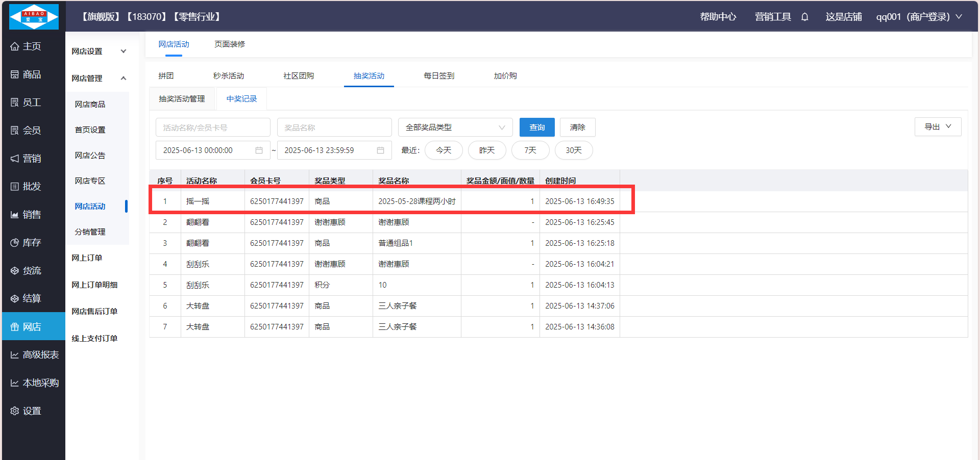Switch to the 秒杀活动 tab
The width and height of the screenshot is (980, 460).
click(228, 76)
